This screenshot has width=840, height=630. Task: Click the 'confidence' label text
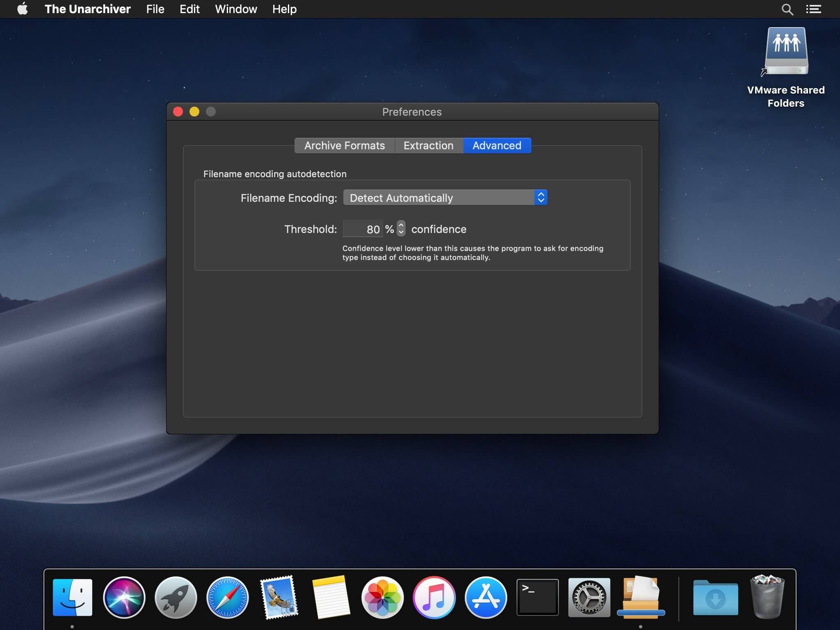[439, 229]
